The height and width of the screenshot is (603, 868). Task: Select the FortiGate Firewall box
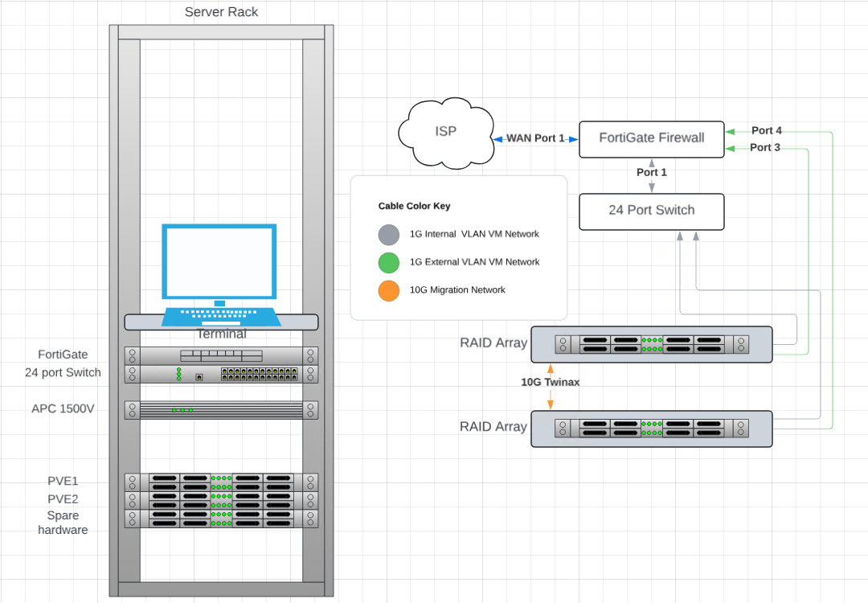pyautogui.click(x=652, y=138)
